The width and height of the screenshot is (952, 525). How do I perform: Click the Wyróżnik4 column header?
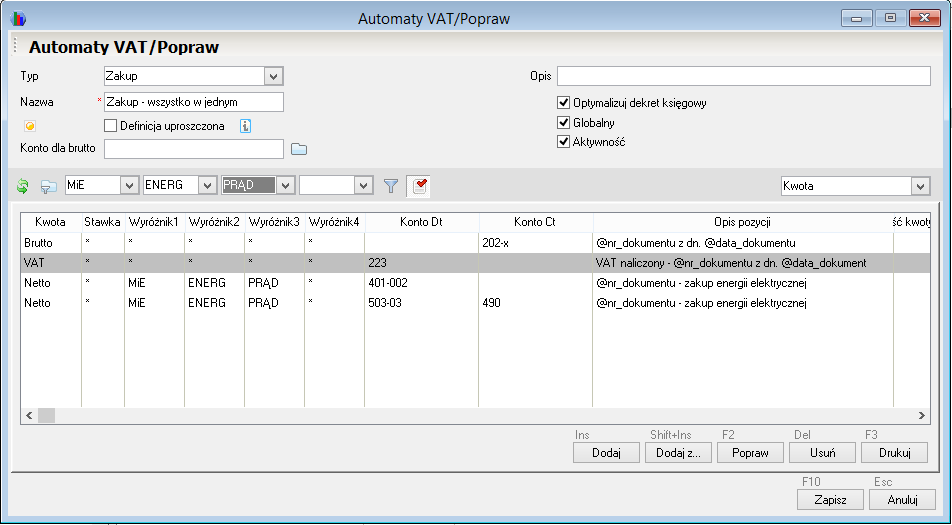point(335,222)
